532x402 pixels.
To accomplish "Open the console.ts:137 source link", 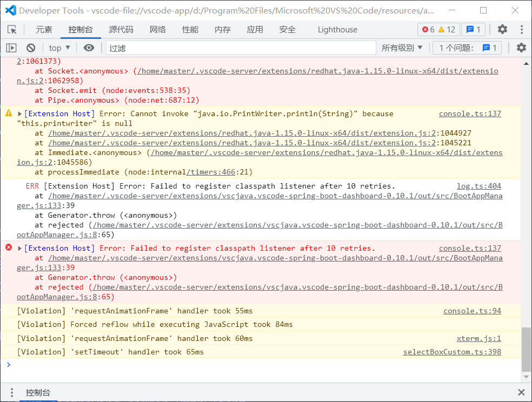I will tap(479, 113).
